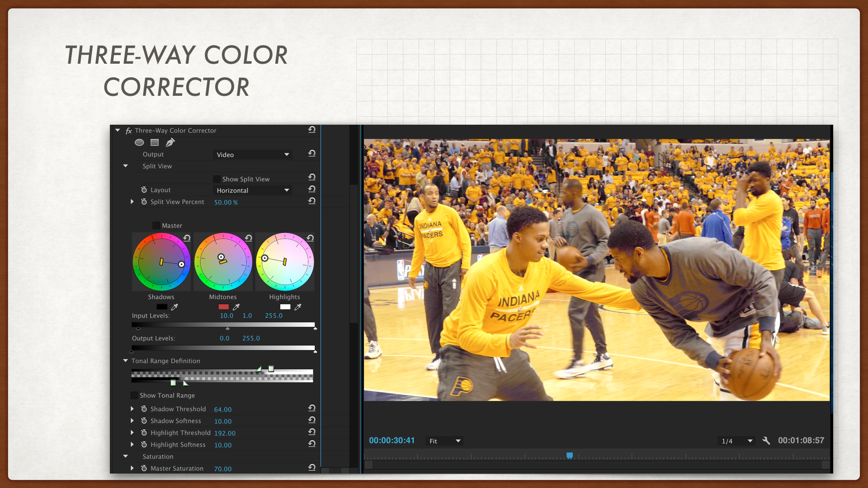Reset the Shadow Softness value
Image resolution: width=868 pixels, height=488 pixels.
312,420
